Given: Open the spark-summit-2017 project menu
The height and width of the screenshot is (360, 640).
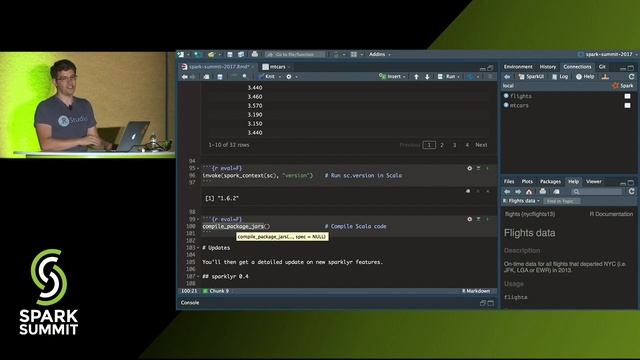Looking at the screenshot, I should [x=608, y=54].
